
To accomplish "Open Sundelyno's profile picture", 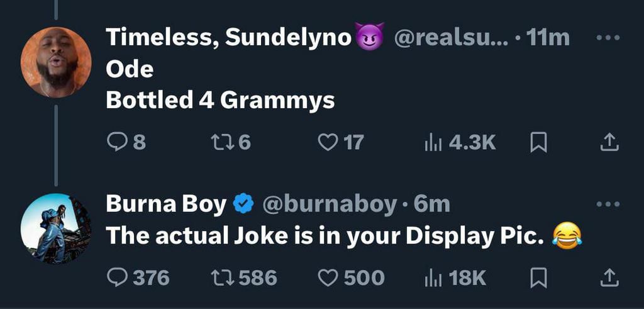I will 55,62.
